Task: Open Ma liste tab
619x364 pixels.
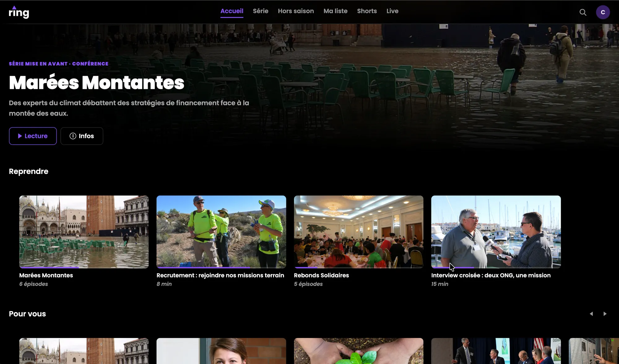Action: [x=335, y=11]
